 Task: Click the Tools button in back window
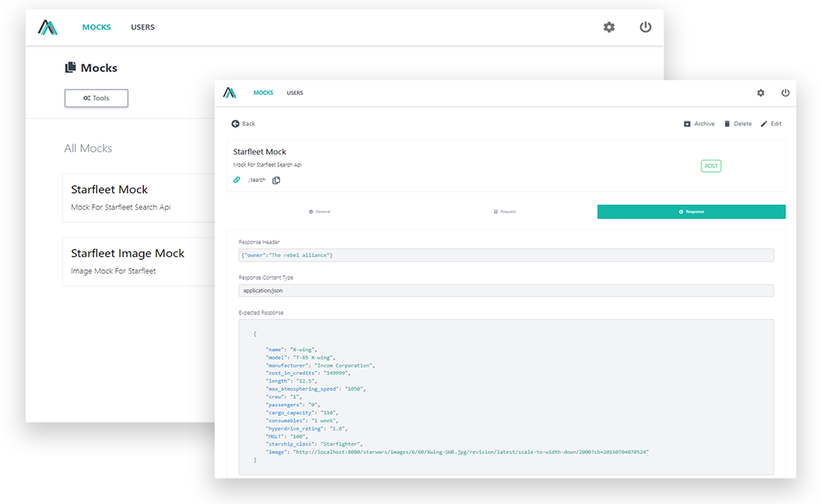tap(96, 98)
